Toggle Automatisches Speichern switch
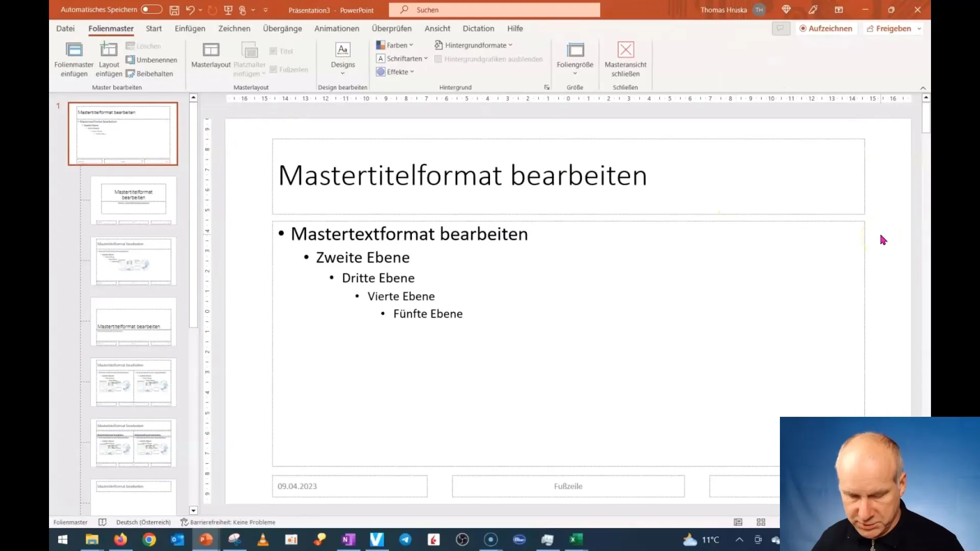Screen dimensions: 980x551 150,9
